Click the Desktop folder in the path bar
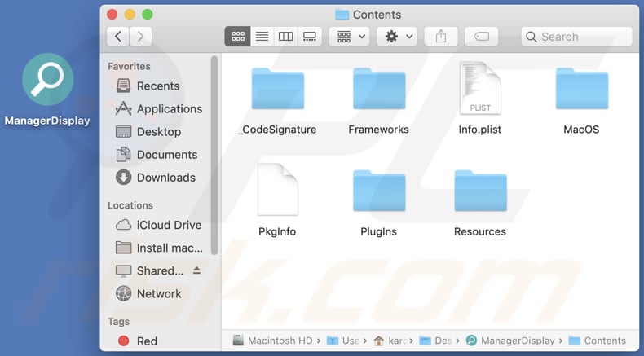644x356 pixels. tap(436, 341)
